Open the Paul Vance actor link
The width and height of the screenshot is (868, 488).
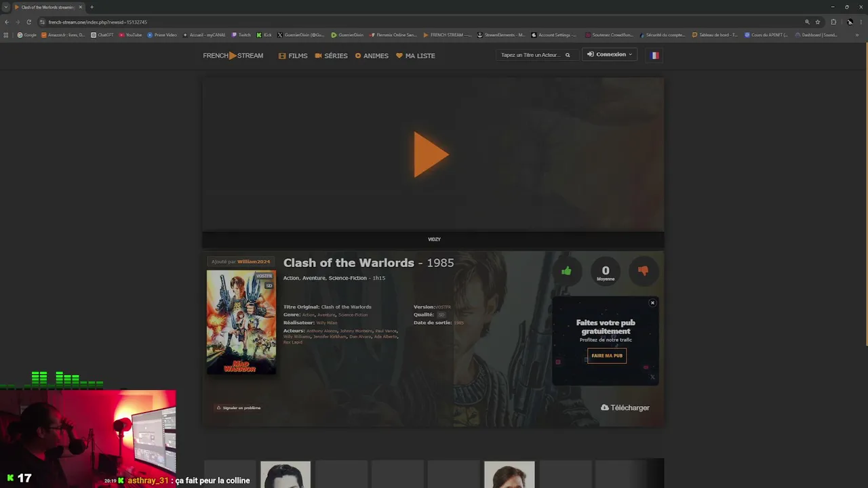[387, 331]
